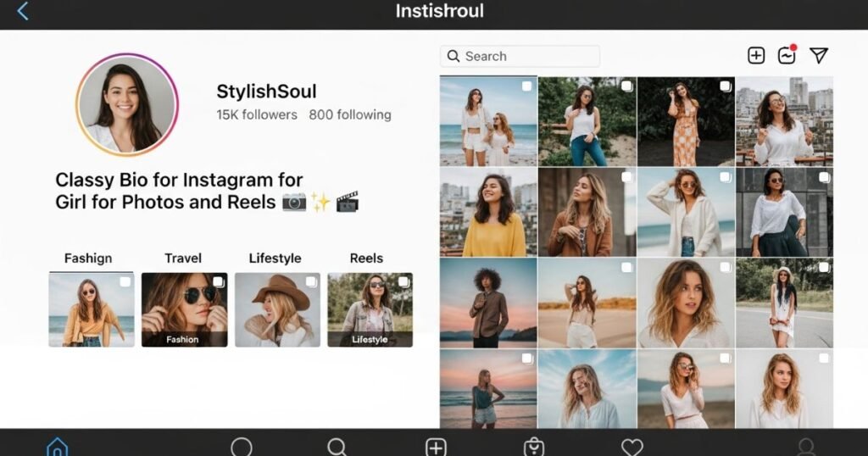The height and width of the screenshot is (456, 868).
Task: Open the magnifier search icon in bottom bar
Action: 337,448
